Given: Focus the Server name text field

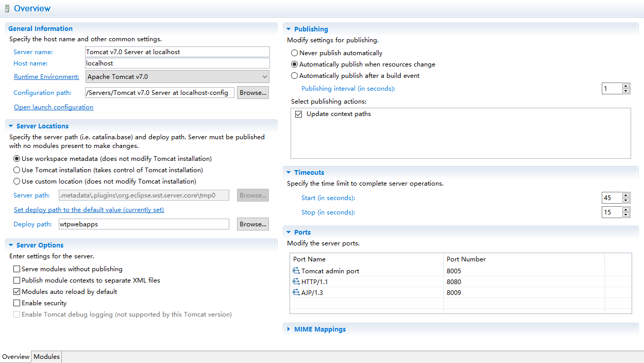Looking at the screenshot, I should tap(177, 52).
